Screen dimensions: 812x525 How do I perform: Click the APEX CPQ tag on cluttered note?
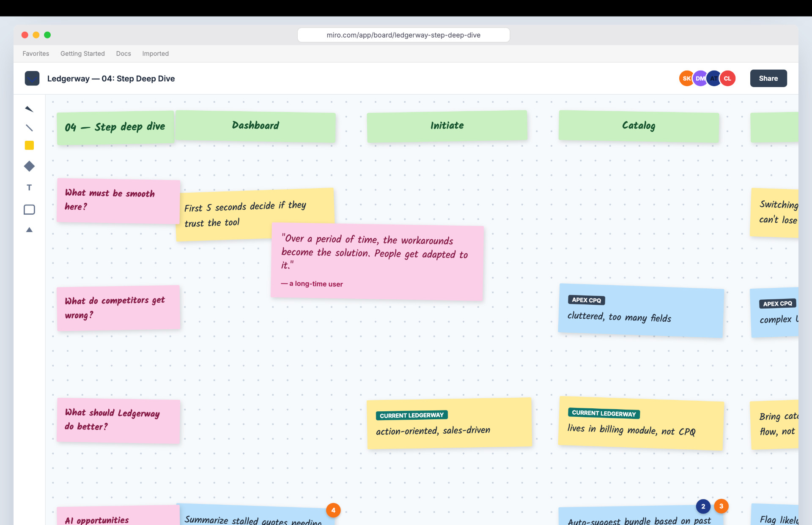click(586, 300)
